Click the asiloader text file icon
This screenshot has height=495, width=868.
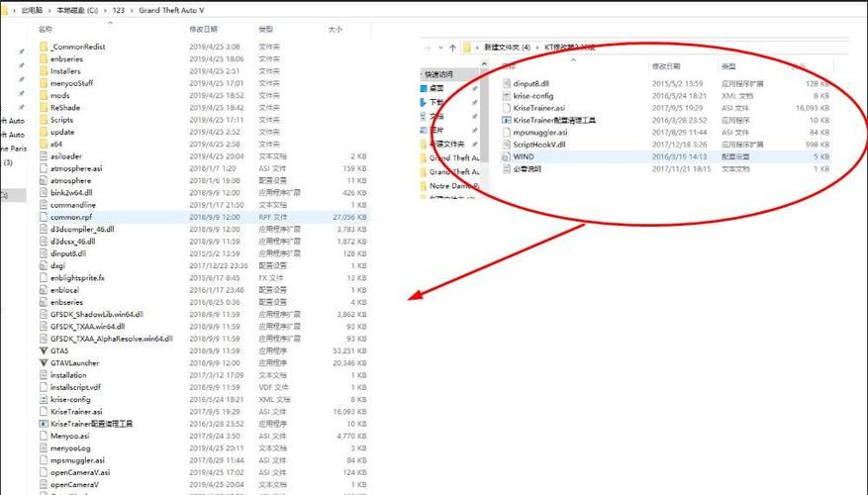(x=44, y=156)
